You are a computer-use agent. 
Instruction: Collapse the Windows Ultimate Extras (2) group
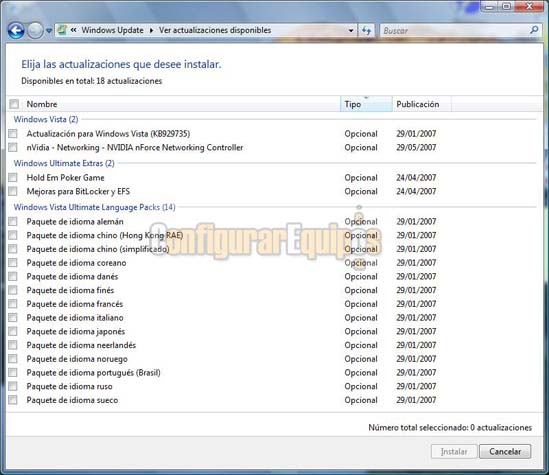coord(64,163)
